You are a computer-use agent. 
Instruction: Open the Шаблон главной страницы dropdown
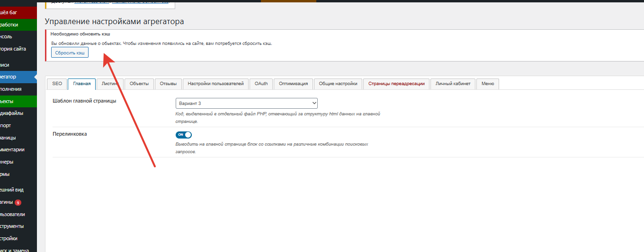(x=246, y=103)
